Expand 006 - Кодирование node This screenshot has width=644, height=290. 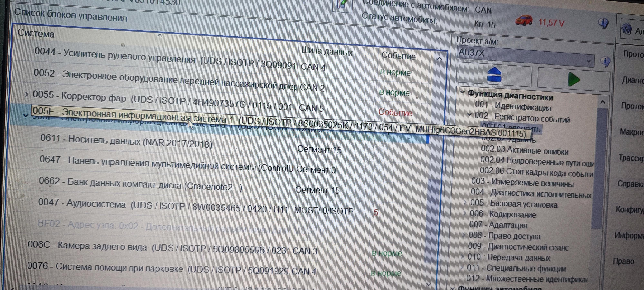[465, 213]
